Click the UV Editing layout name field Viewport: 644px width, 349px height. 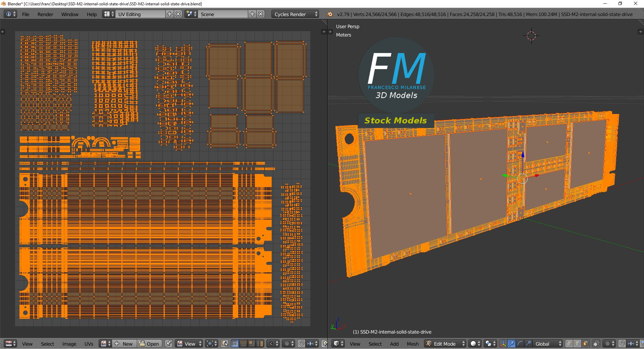(x=140, y=14)
